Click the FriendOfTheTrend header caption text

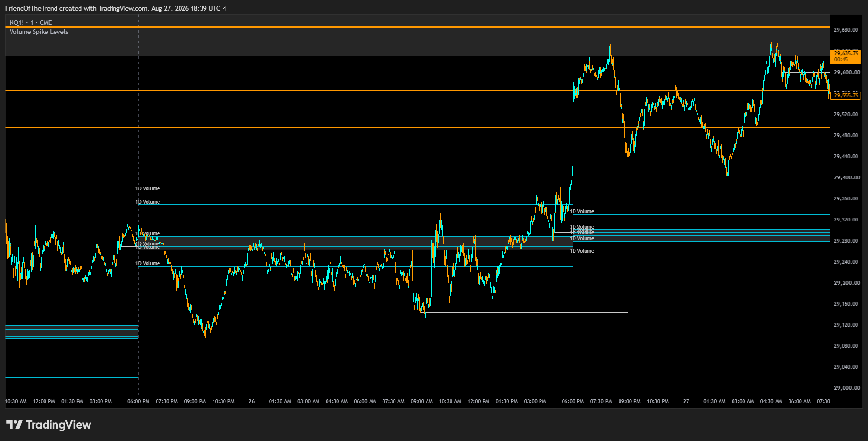tap(116, 8)
